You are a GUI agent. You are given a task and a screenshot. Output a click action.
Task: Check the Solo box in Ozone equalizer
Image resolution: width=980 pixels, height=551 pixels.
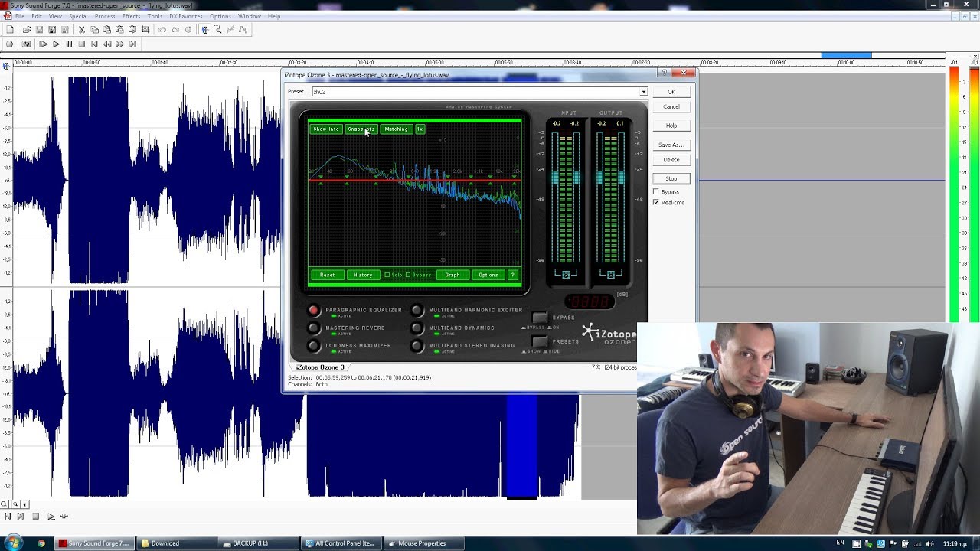click(387, 275)
